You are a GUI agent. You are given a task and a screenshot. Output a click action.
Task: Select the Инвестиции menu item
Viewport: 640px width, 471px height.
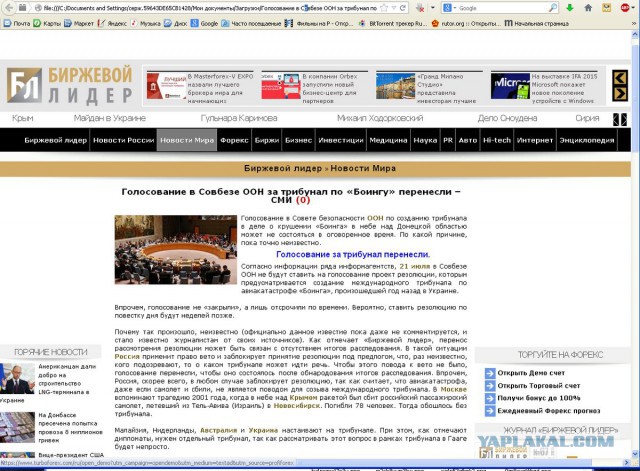(x=341, y=140)
